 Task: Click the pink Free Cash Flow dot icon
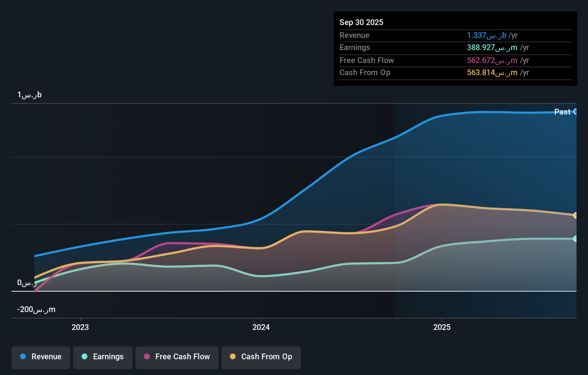point(146,357)
